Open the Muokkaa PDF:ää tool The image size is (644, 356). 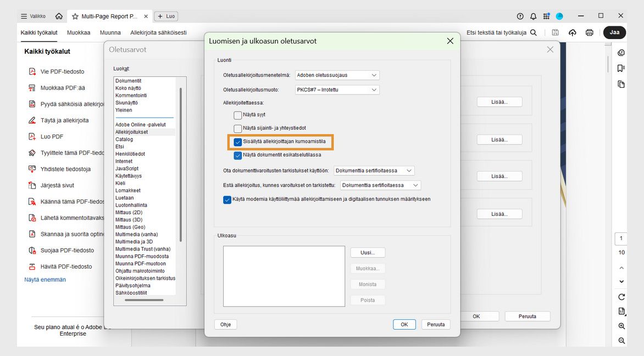[x=57, y=88]
